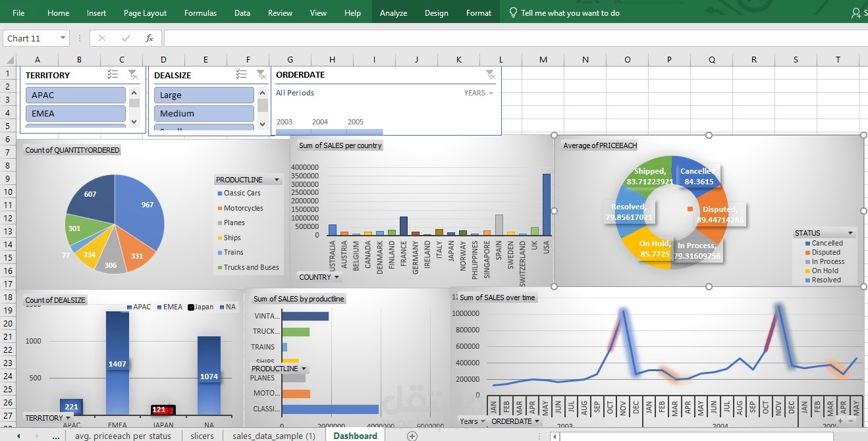Select the USA bar in country chart

pyautogui.click(x=546, y=204)
